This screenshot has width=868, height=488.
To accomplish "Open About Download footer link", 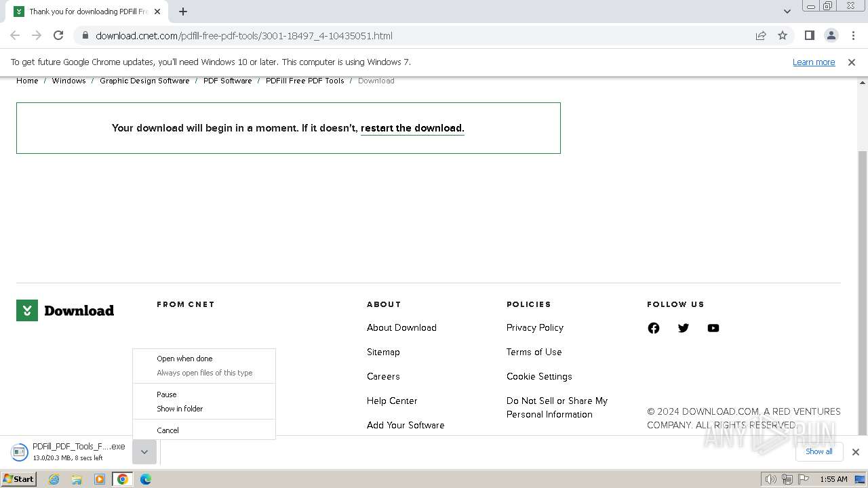I will click(401, 327).
